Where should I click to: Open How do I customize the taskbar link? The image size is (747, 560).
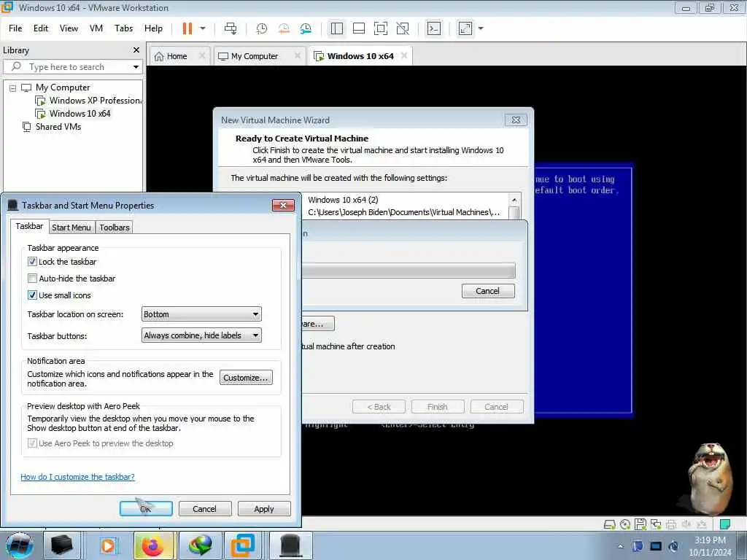[x=77, y=477]
